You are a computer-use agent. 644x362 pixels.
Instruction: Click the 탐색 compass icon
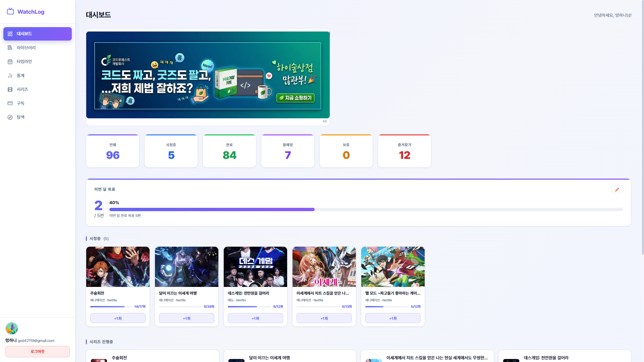coord(10,117)
